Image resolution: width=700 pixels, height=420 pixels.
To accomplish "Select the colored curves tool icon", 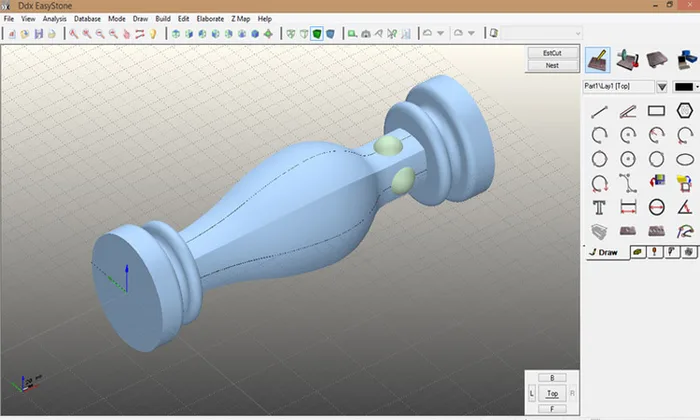I will coord(685,231).
